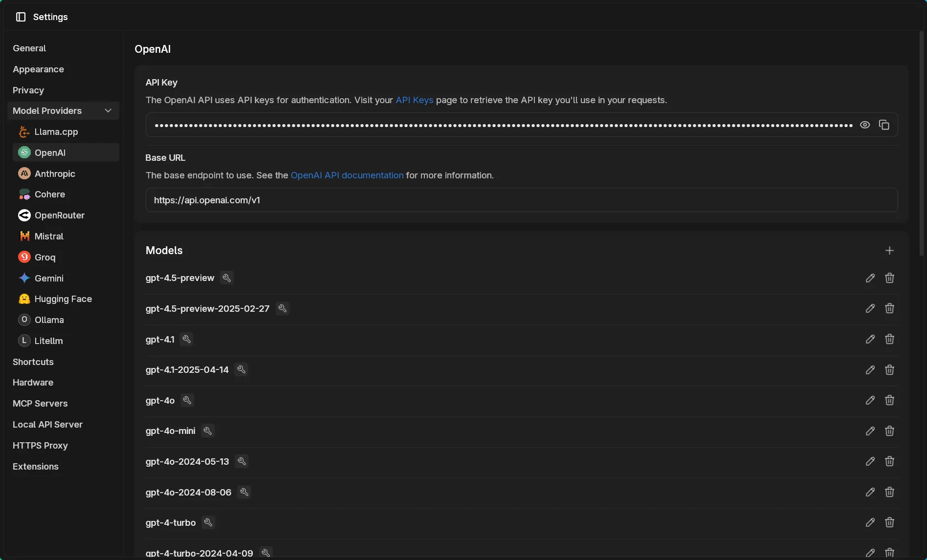
Task: Click the Base URL input field
Action: pos(521,199)
